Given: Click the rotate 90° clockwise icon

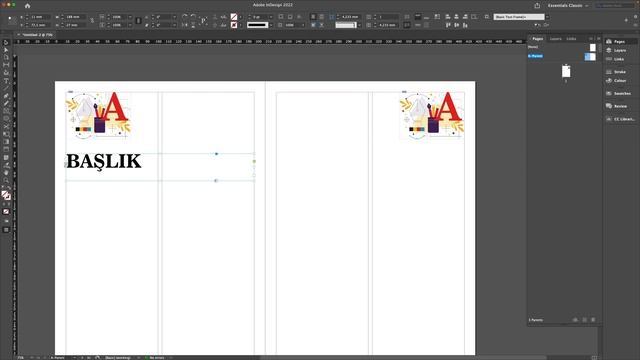Looking at the screenshot, I should click(184, 17).
